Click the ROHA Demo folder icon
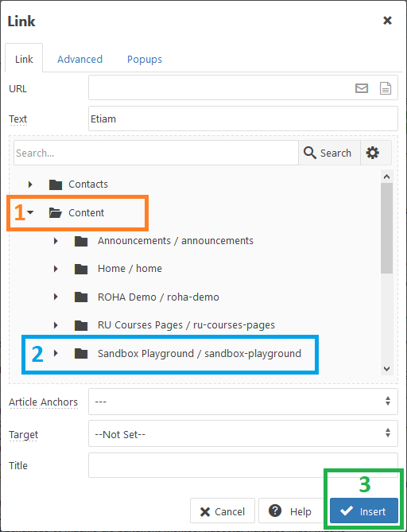 pyautogui.click(x=81, y=297)
